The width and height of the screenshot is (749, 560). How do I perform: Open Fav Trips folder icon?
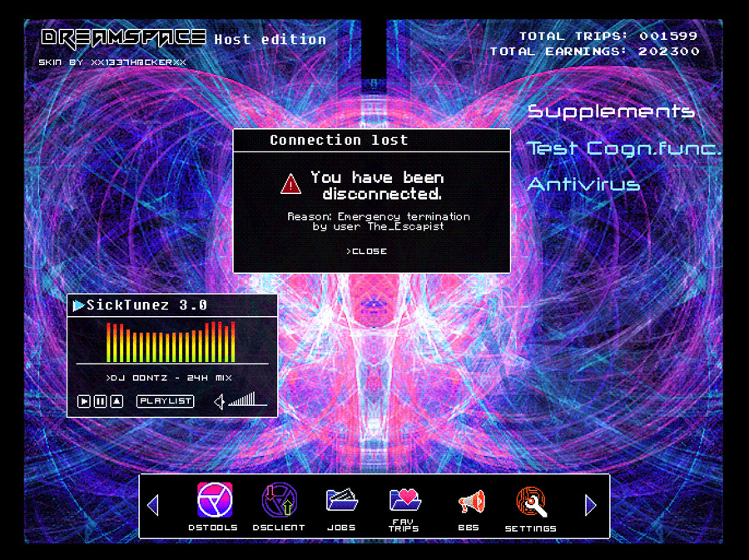404,500
